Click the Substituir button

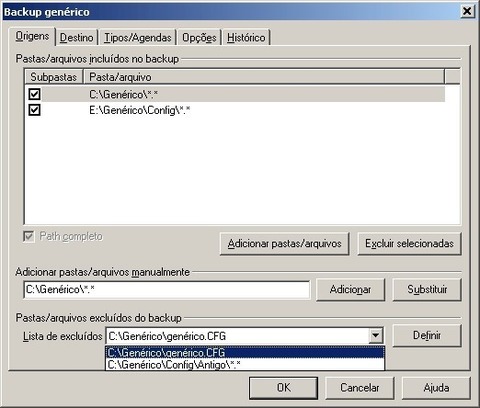[427, 290]
